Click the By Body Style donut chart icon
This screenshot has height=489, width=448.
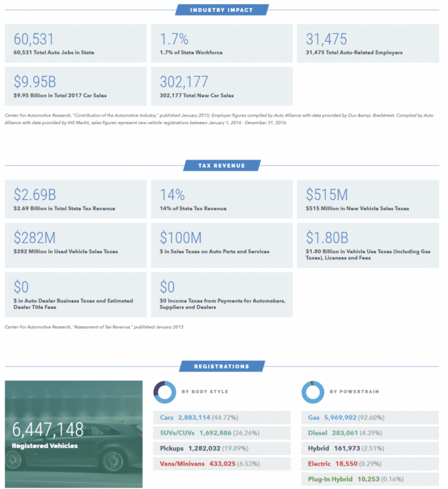click(165, 391)
